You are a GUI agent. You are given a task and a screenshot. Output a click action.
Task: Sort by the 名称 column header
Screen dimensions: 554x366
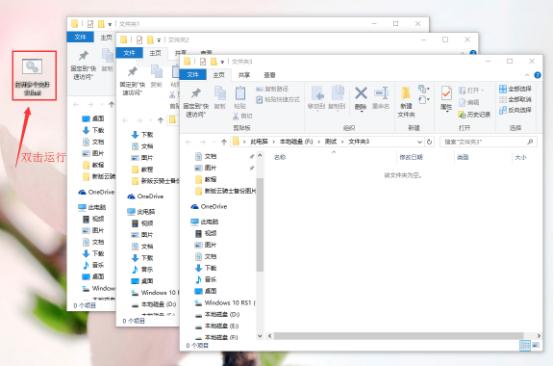(280, 157)
